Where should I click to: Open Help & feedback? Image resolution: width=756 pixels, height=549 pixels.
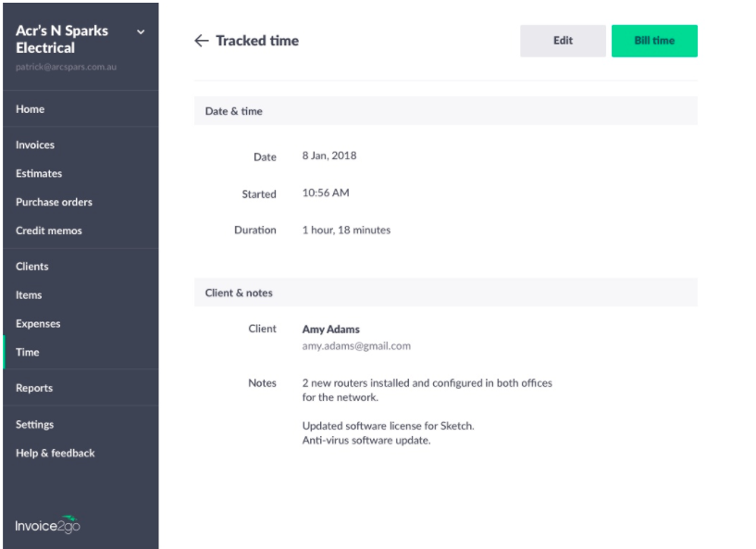[55, 453]
